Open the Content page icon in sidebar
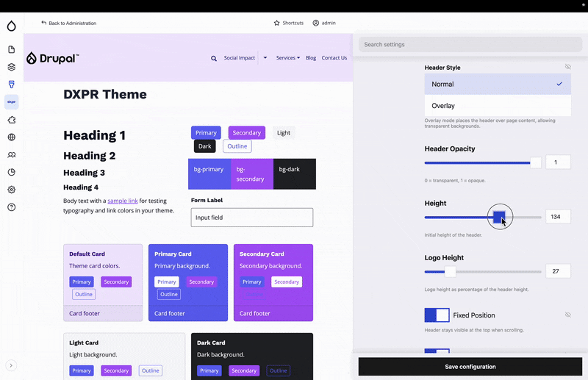Screen dimensions: 588x380 point(12,49)
